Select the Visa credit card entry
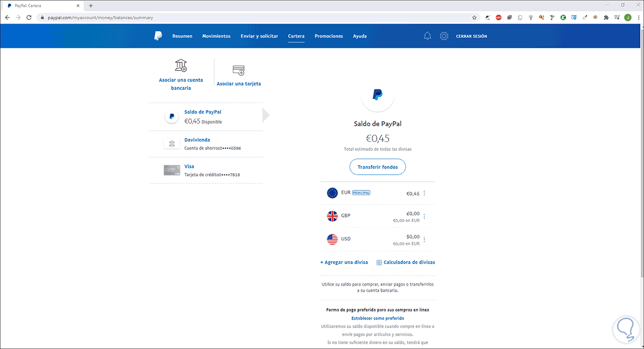Viewport: 644px width, 349px height. coord(206,170)
